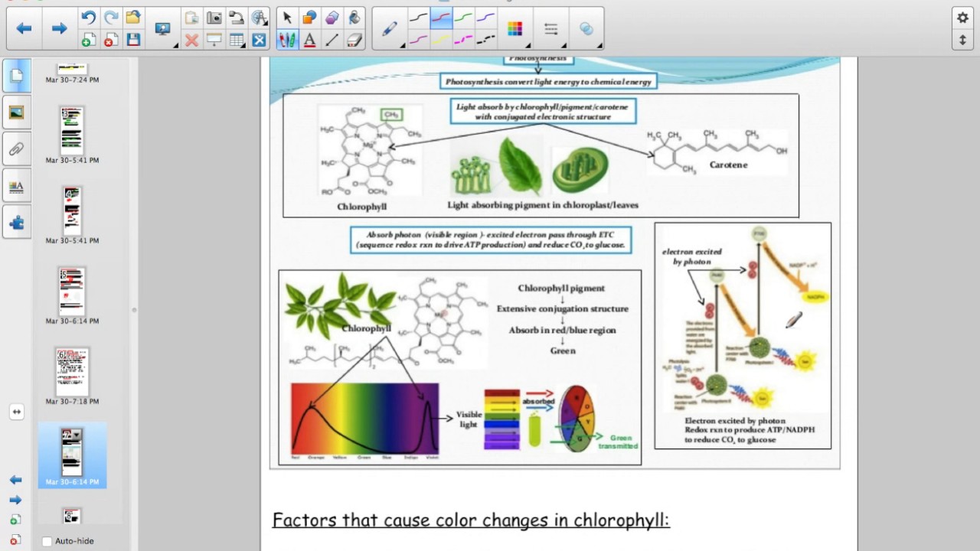Open the Attachments paperclip tab
The height and width of the screenshot is (551, 980).
[x=16, y=149]
